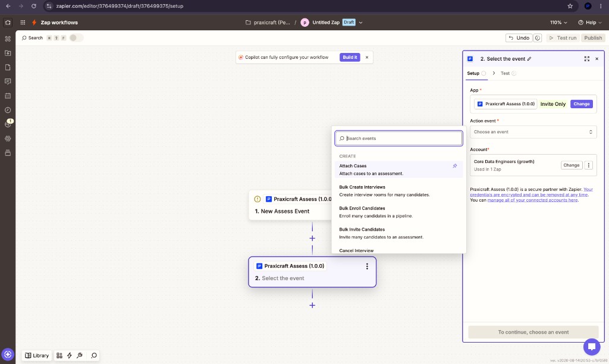Toggle the switch next to Search

(76, 38)
